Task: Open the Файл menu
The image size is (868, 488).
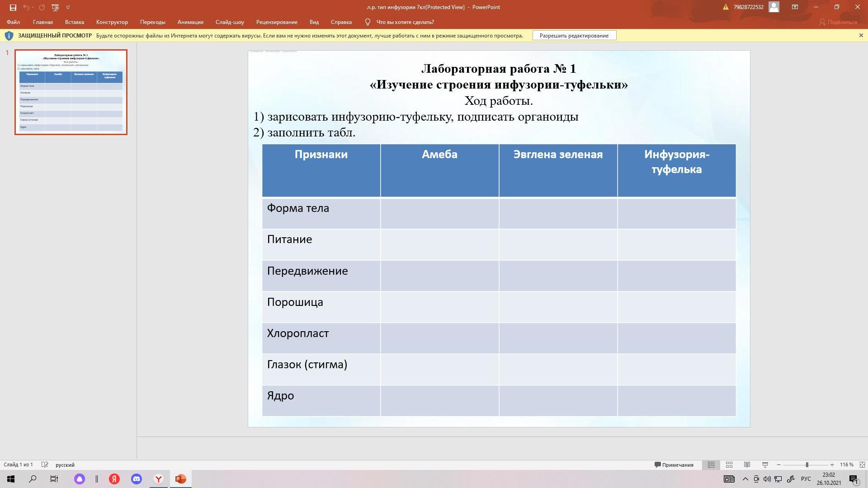Action: point(13,22)
